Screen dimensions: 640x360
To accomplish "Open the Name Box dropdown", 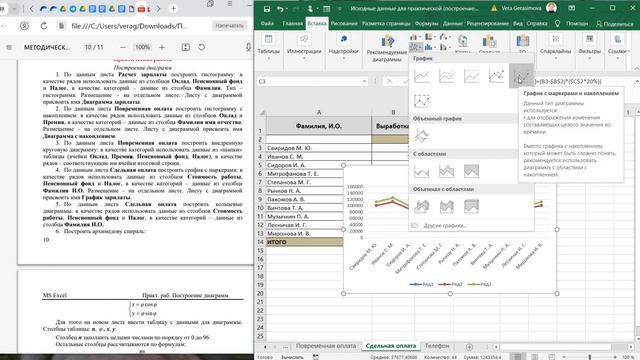I will click(364, 81).
